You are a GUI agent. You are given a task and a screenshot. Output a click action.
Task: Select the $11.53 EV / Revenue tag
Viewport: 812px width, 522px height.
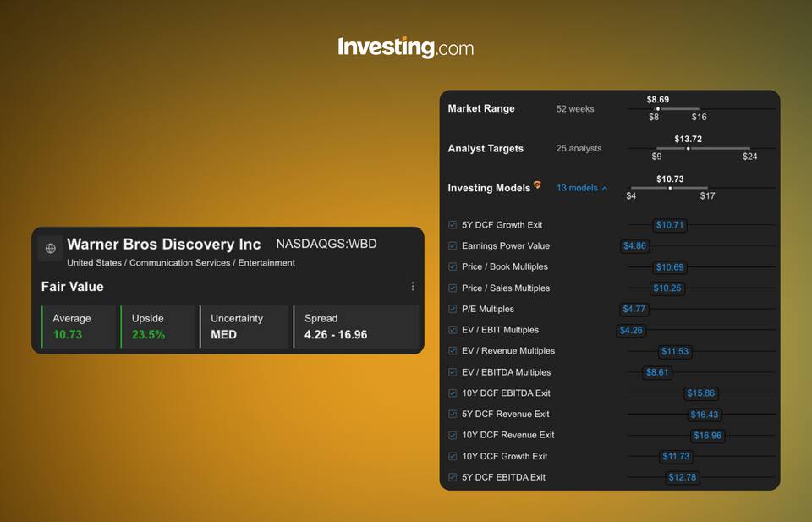675,351
